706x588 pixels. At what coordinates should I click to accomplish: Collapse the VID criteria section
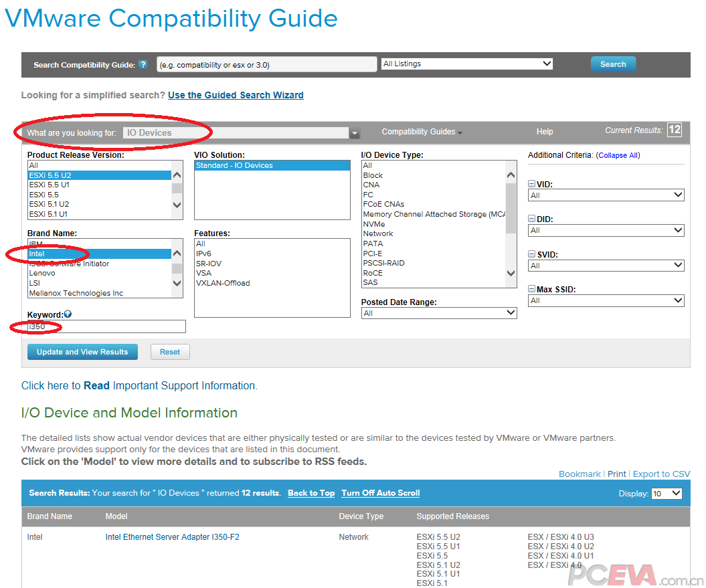(x=532, y=184)
